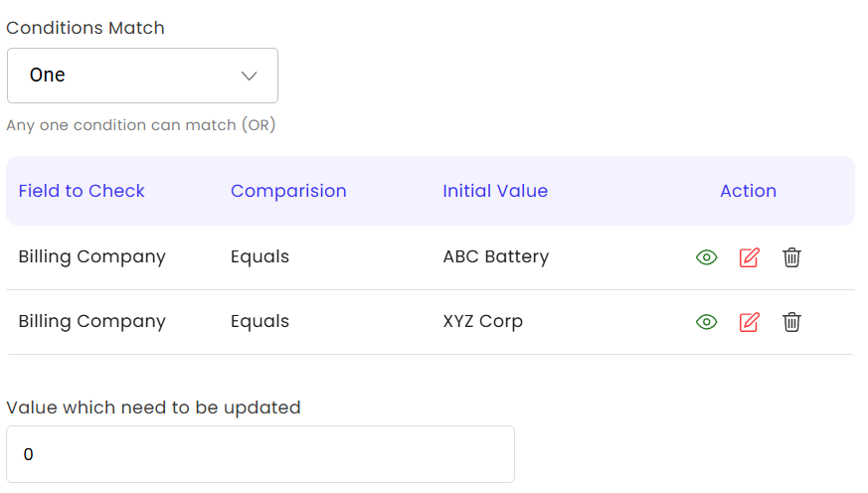This screenshot has width=868, height=493.
Task: View the XYZ Corp condition via eye icon
Action: (706, 322)
